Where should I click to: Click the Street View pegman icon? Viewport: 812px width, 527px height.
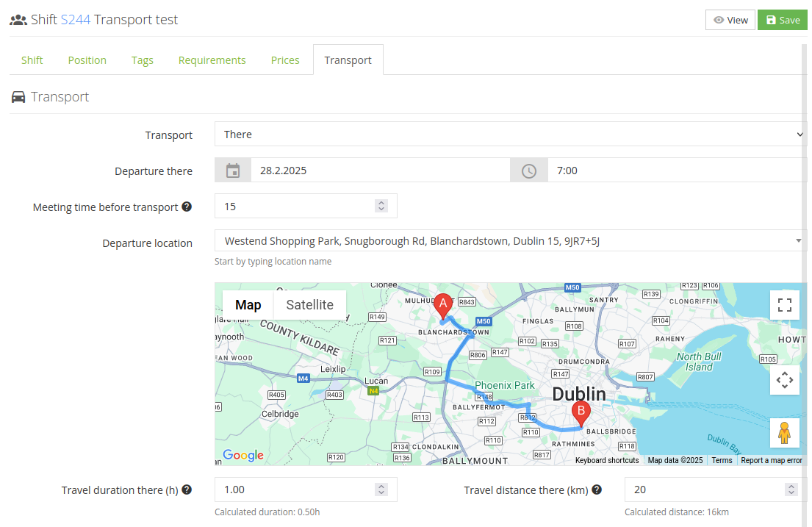click(x=785, y=433)
